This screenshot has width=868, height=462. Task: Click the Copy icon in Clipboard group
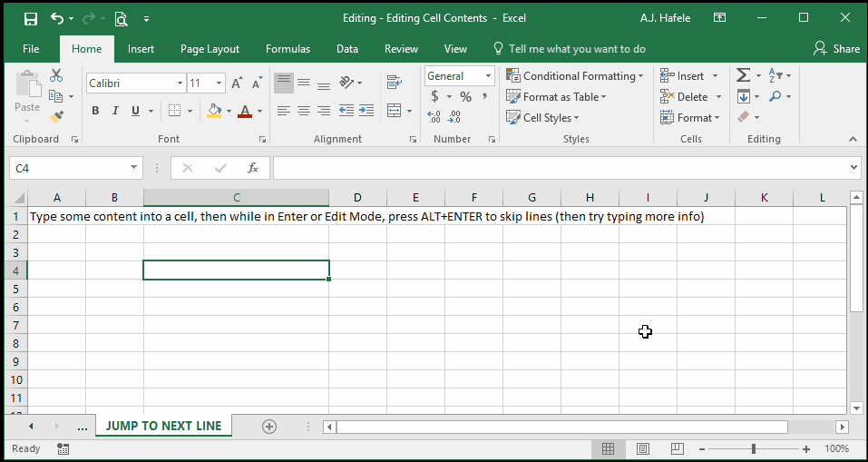(x=56, y=96)
